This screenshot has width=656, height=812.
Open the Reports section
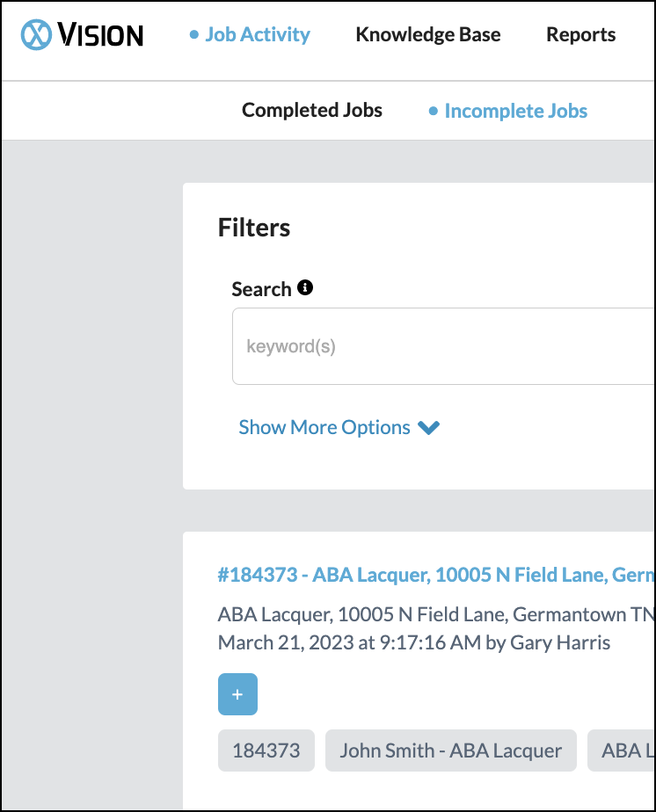coord(580,35)
